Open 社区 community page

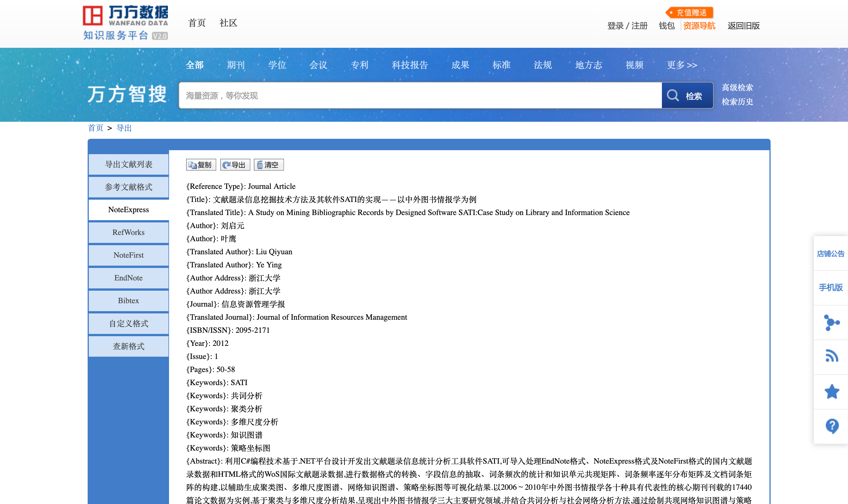(228, 23)
